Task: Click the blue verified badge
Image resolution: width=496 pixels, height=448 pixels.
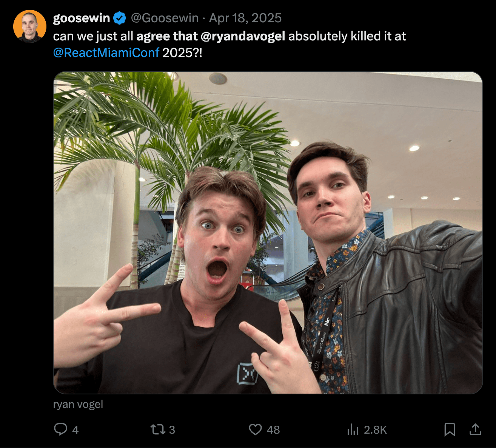Action: pyautogui.click(x=120, y=18)
